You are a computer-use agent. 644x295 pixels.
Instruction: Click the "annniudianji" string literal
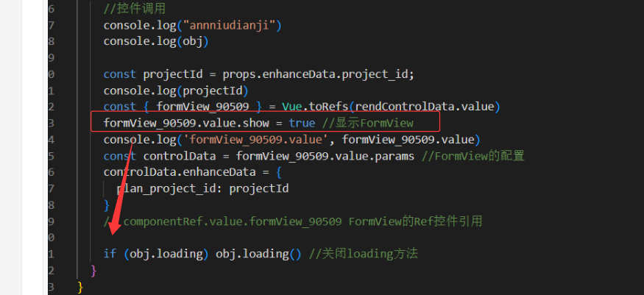click(229, 26)
